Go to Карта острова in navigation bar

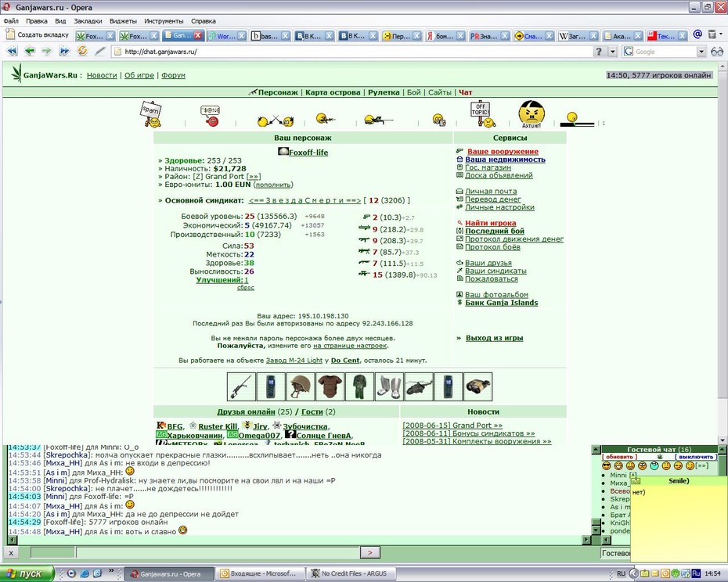(333, 92)
